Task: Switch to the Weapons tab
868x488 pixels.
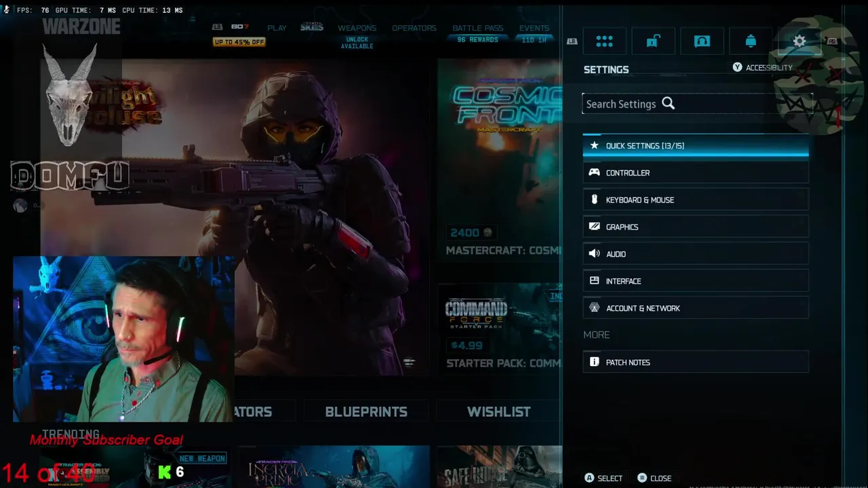Action: click(357, 28)
